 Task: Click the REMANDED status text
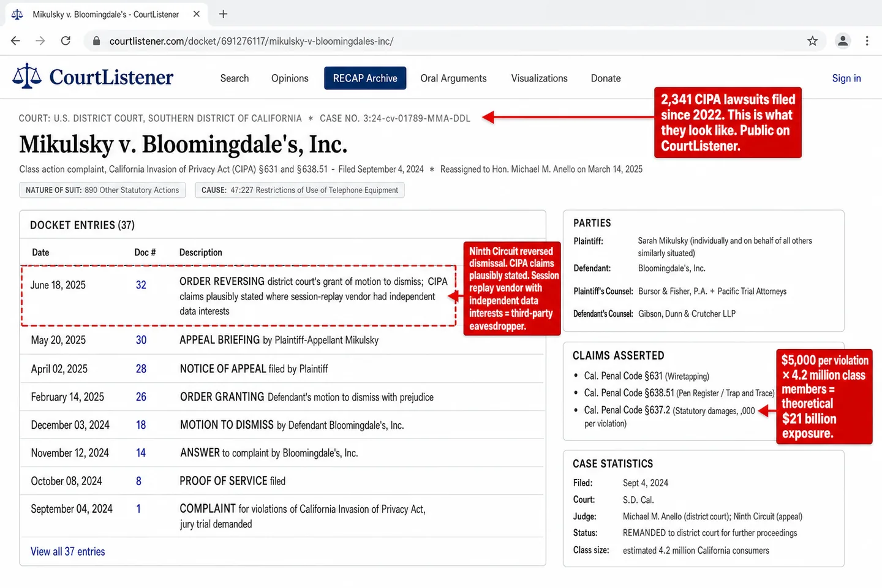pyautogui.click(x=710, y=533)
